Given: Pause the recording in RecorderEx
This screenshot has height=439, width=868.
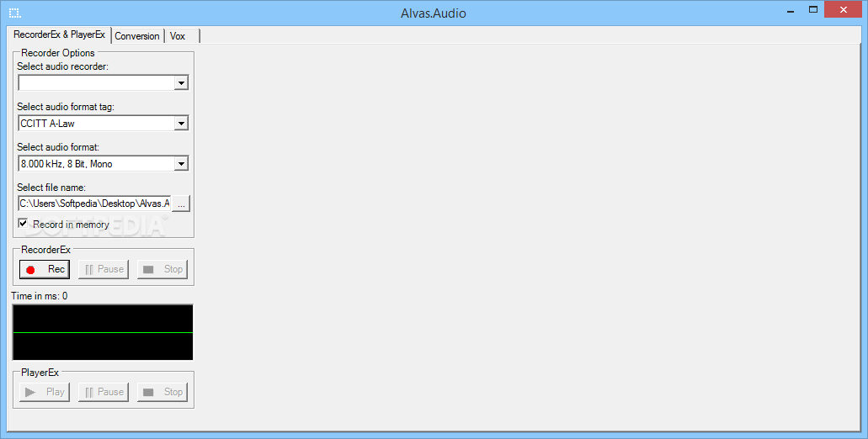Looking at the screenshot, I should coord(104,269).
